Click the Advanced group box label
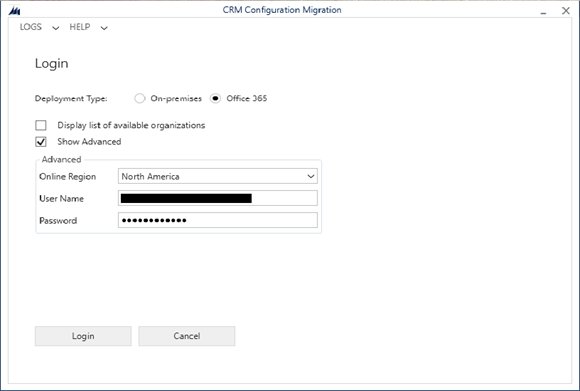Viewport: 580px width, 391px height. pos(61,159)
